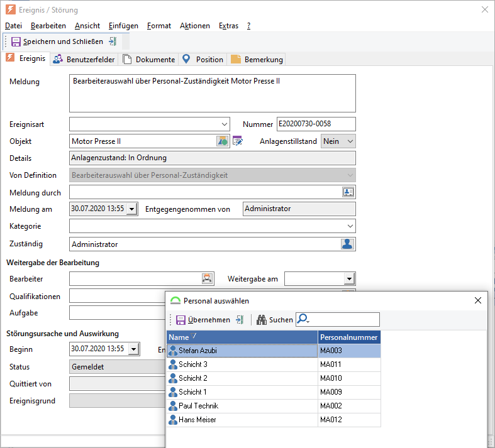Sort by the Personalnummer column header

coord(349,337)
